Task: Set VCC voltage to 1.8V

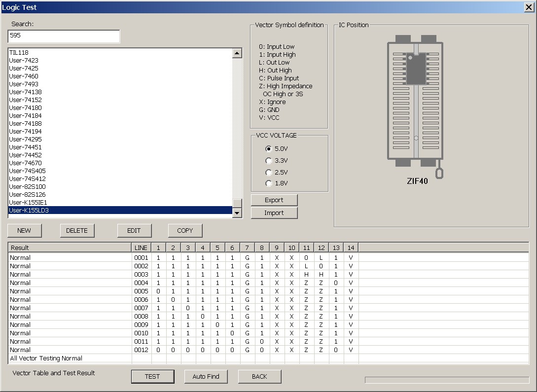Action: [x=269, y=183]
